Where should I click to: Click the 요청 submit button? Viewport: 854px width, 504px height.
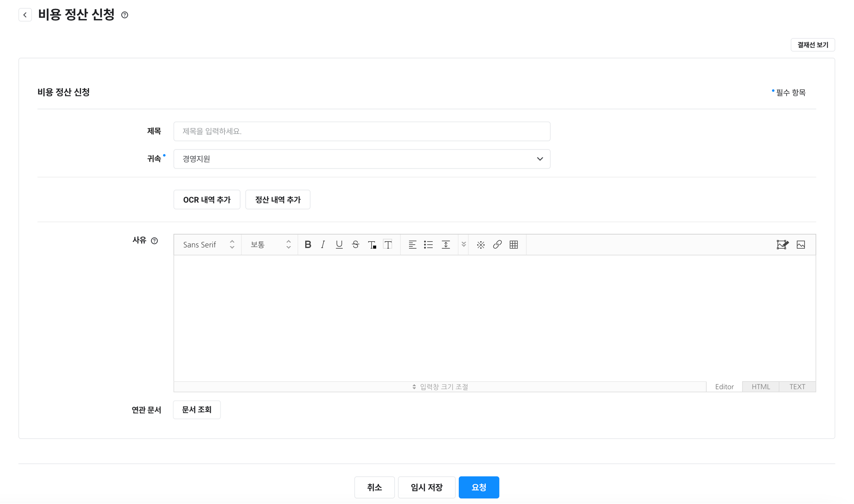[x=478, y=487]
